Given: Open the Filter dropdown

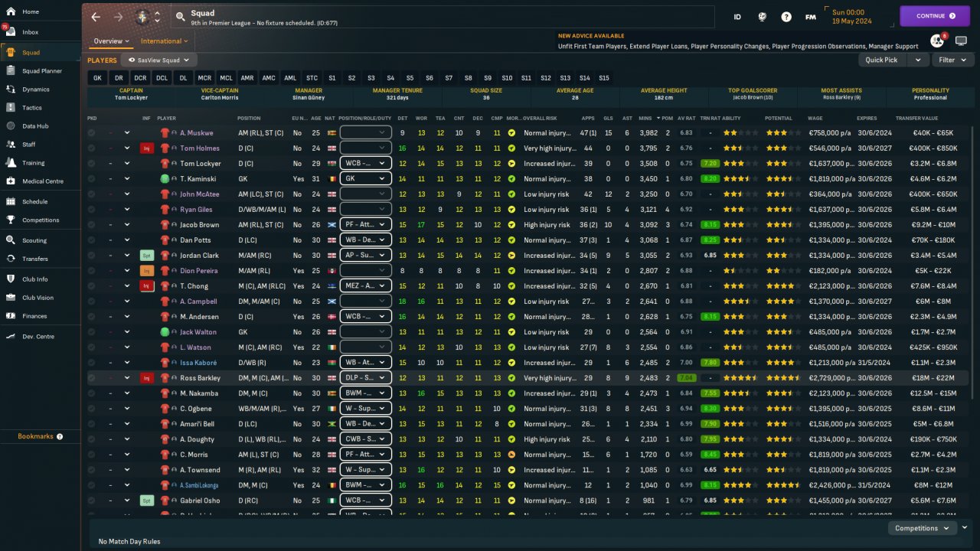Looking at the screenshot, I should 951,60.
